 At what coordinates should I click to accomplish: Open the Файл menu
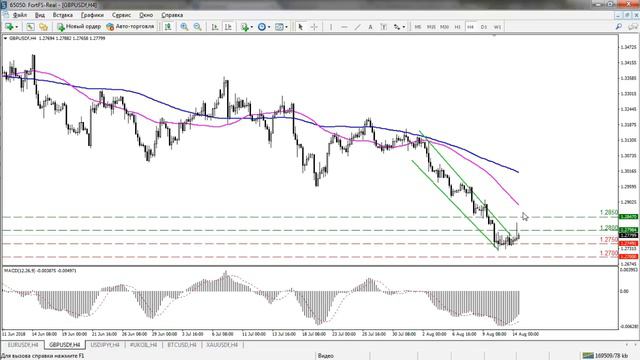point(20,15)
